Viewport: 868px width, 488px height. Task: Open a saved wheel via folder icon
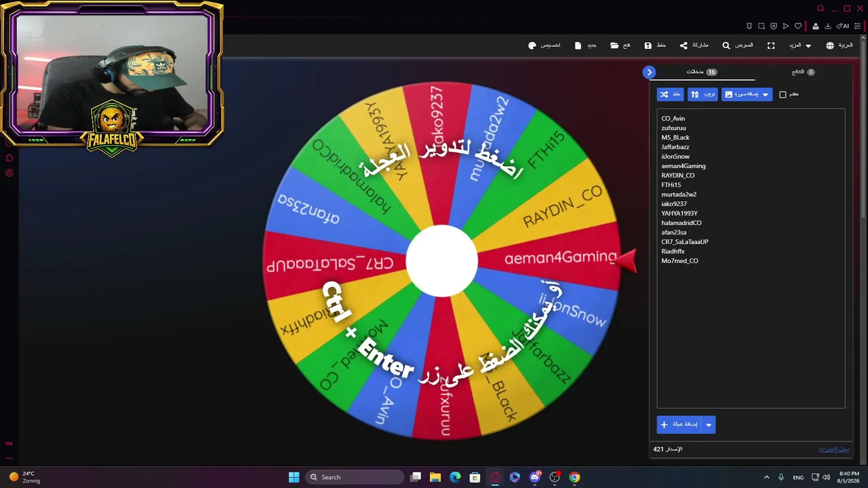[x=620, y=45]
